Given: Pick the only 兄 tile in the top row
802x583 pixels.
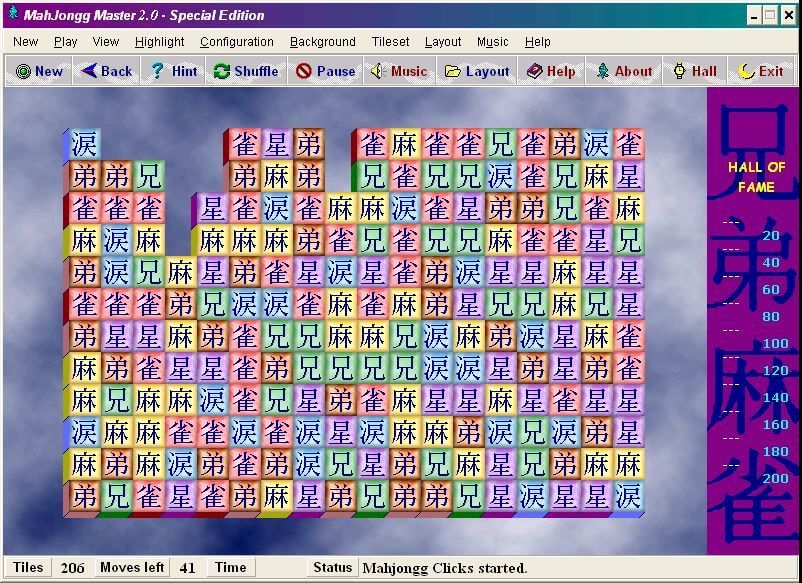Looking at the screenshot, I should tap(501, 144).
